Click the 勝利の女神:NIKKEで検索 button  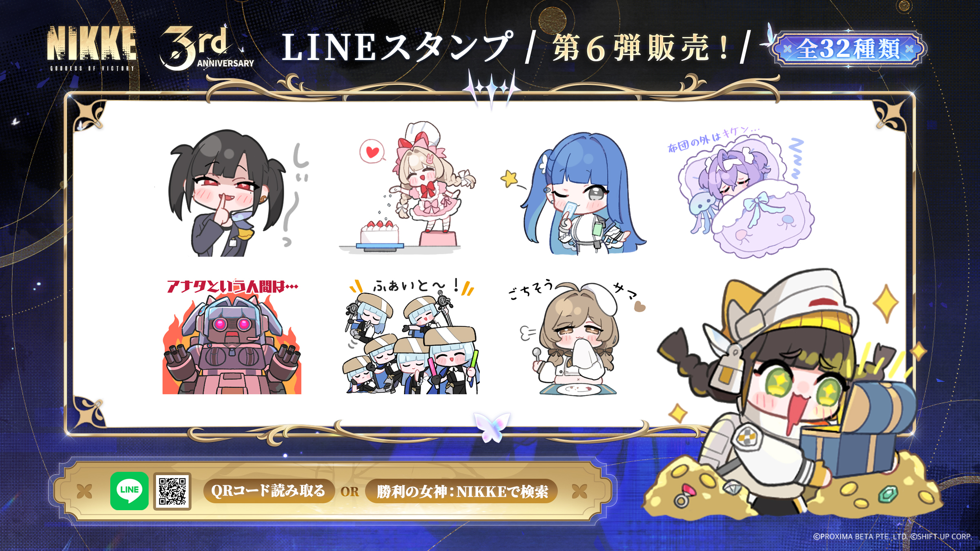click(461, 491)
